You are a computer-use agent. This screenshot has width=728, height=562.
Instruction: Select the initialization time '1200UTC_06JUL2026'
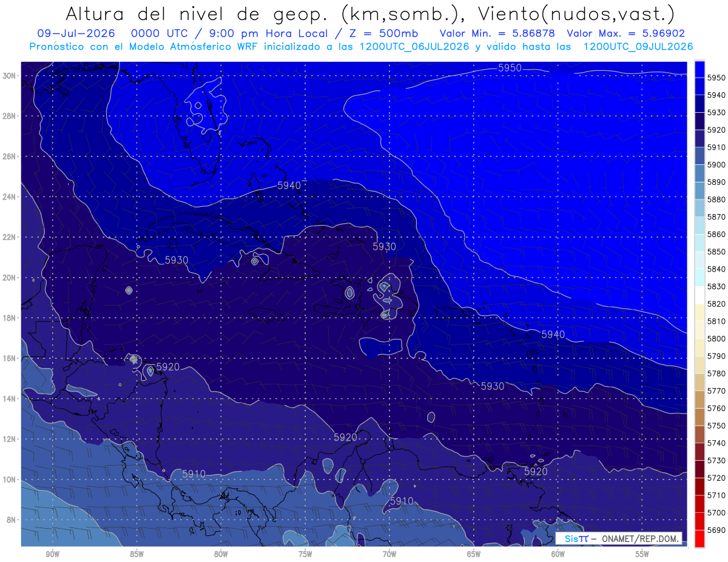[414, 47]
